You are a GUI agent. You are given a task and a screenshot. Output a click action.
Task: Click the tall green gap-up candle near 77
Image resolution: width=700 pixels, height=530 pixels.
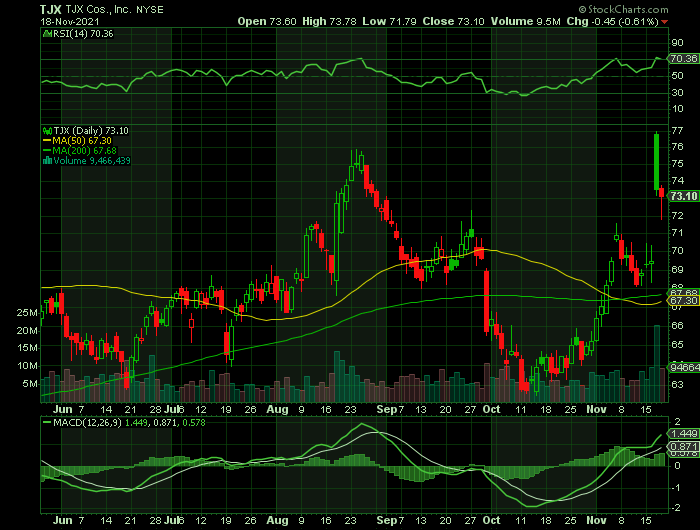tap(656, 162)
